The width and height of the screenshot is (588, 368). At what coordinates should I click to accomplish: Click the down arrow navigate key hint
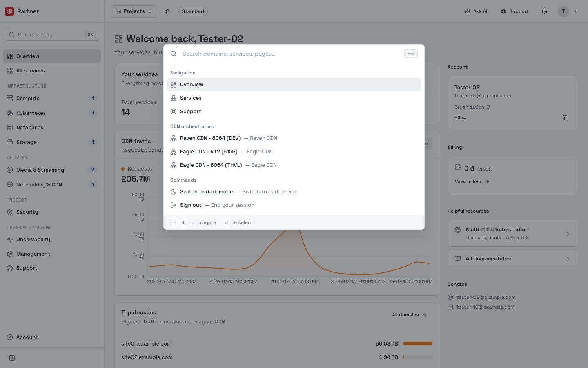coord(184,222)
